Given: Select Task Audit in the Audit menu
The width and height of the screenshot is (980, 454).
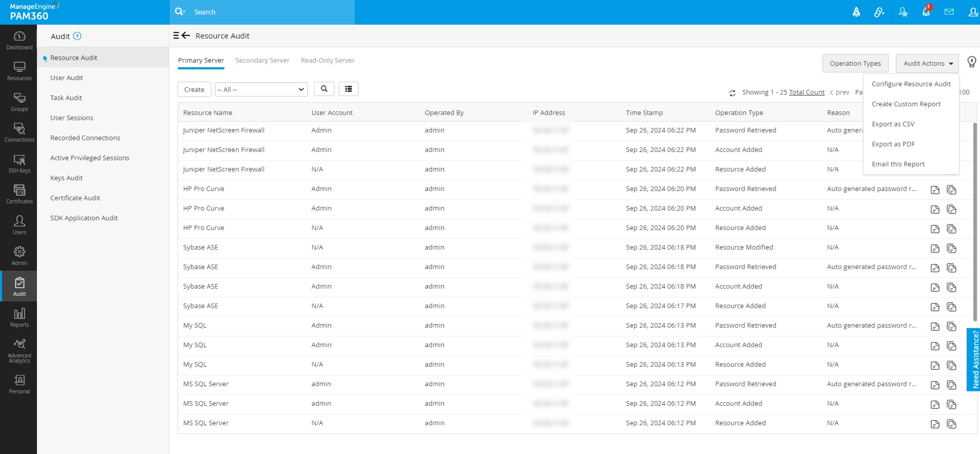Looking at the screenshot, I should tap(103, 98).
